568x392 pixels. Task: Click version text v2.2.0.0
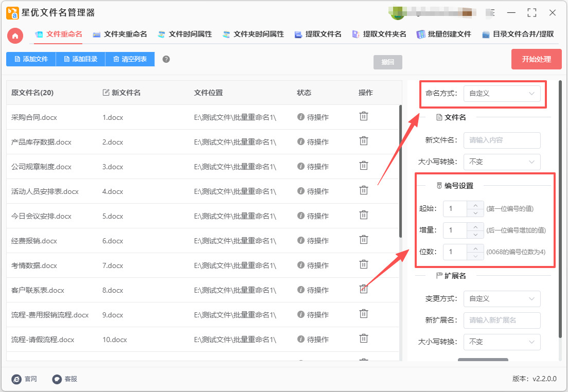click(x=544, y=379)
